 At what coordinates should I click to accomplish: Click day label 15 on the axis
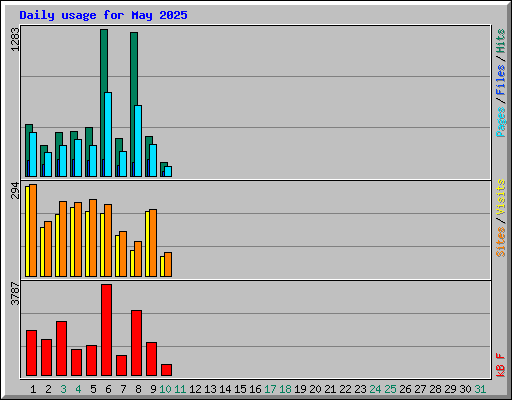tap(240, 389)
